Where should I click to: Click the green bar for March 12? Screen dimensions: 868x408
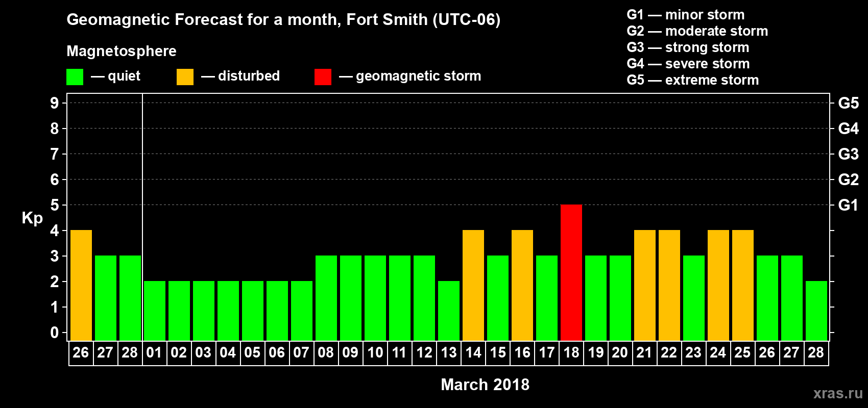click(x=424, y=298)
